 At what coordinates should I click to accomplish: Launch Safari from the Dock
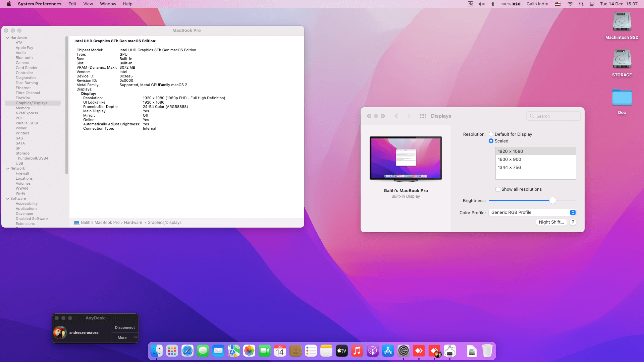(187, 351)
